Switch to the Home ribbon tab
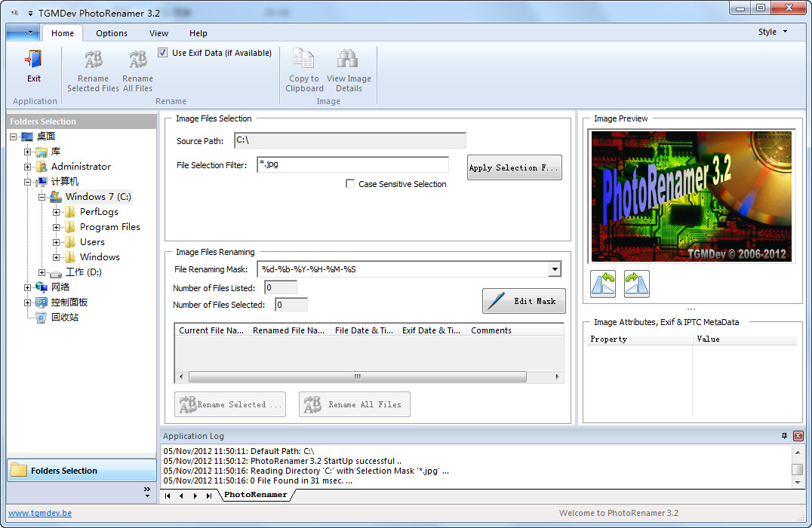Image resolution: width=812 pixels, height=528 pixels. pos(63,33)
